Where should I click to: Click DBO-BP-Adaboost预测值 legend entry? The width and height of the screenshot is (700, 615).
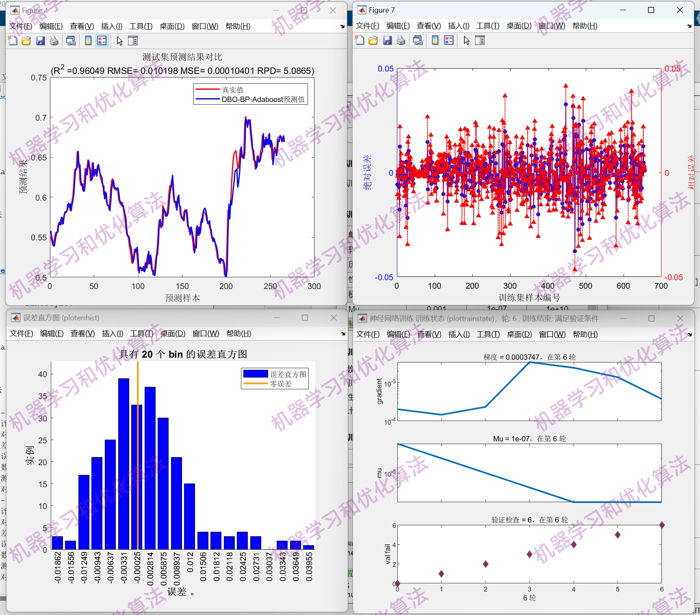[263, 99]
